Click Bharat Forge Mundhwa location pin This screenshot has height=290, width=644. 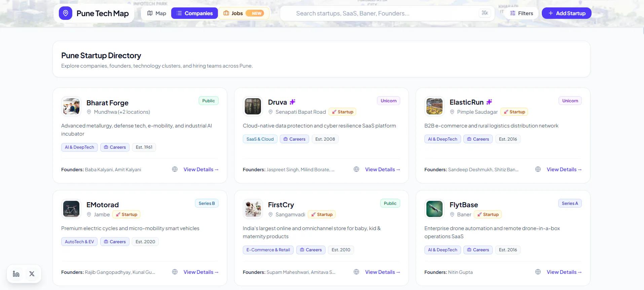(89, 112)
